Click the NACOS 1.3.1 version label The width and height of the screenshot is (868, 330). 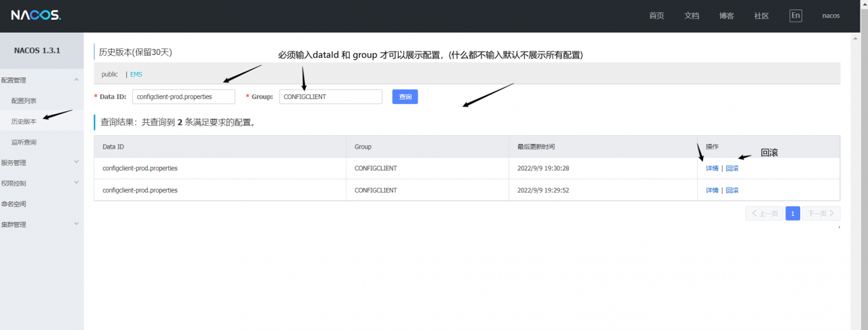pyautogui.click(x=37, y=51)
